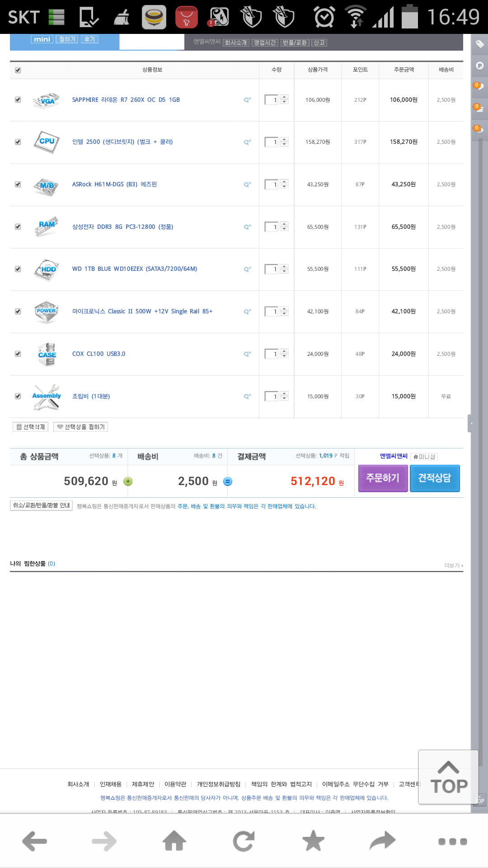This screenshot has height=868, width=488.
Task: Tap the share arrow icon in browser bar
Action: pyautogui.click(x=382, y=841)
